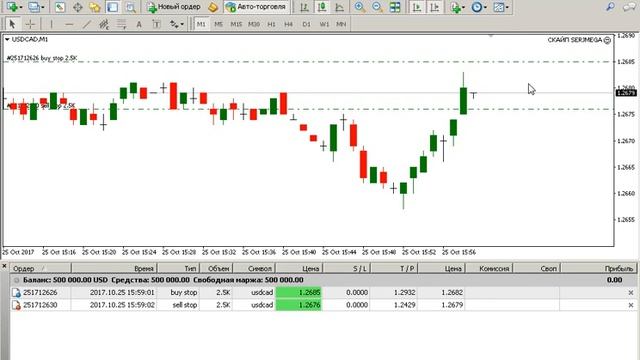The width and height of the screenshot is (640, 360).
Task: Pick the horizontal line drawing tool
Action: [69, 24]
